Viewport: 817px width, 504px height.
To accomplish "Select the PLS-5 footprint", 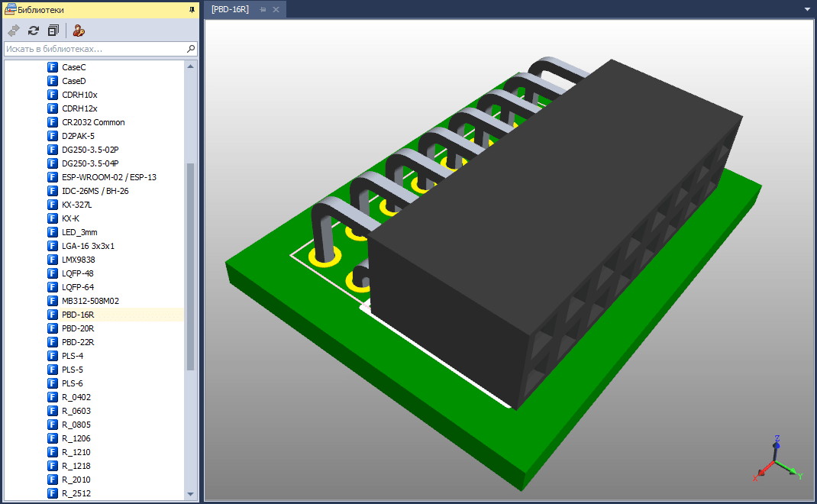I will click(73, 370).
